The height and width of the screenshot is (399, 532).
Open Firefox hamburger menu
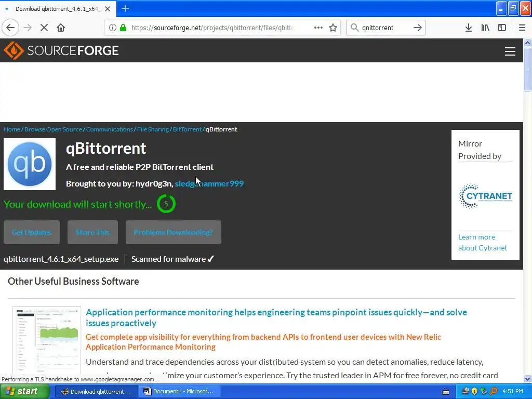pyautogui.click(x=522, y=28)
